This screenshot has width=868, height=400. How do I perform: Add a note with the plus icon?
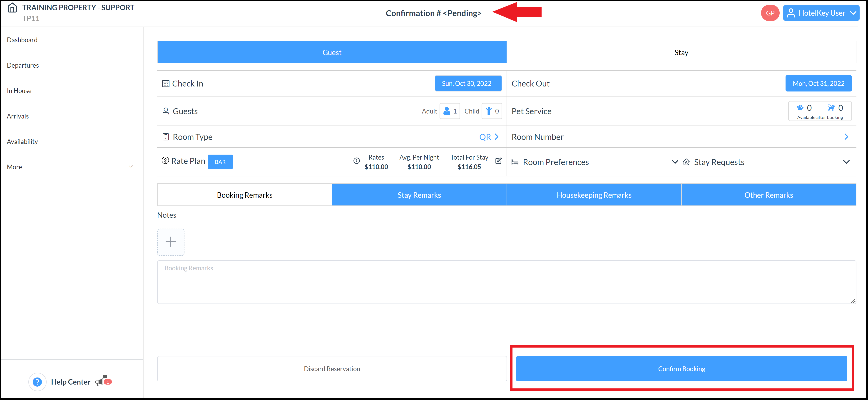click(x=171, y=242)
